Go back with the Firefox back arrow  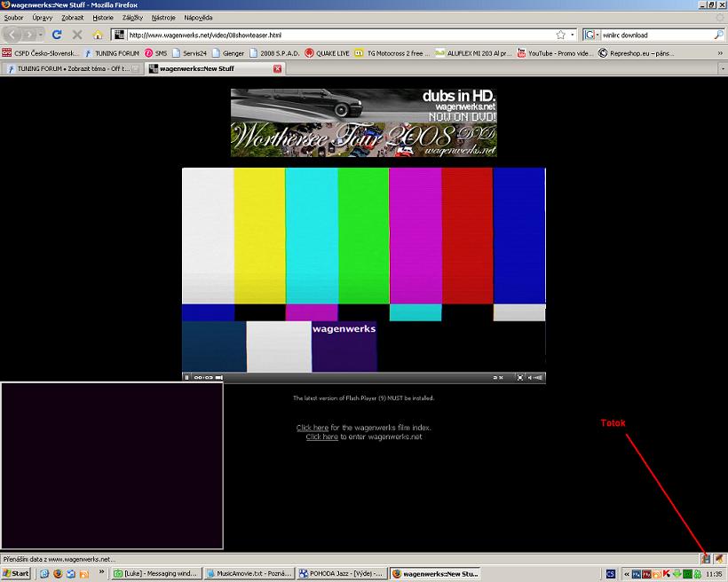pyautogui.click(x=12, y=35)
